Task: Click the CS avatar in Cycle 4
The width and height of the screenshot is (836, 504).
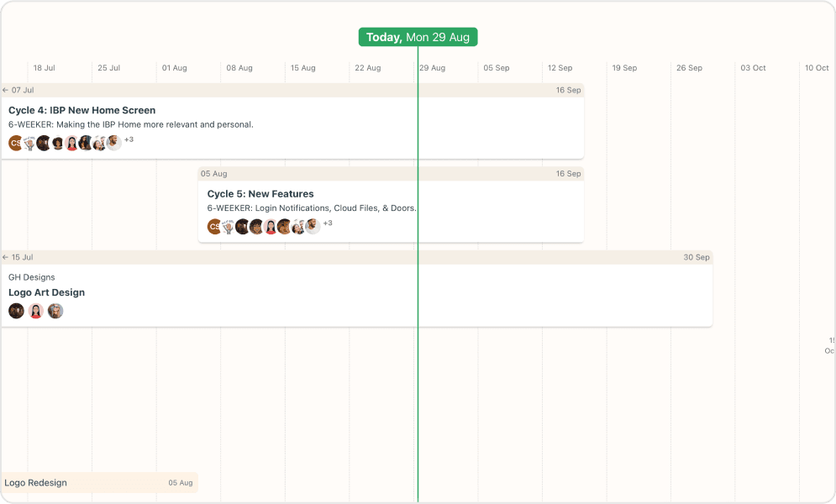Action: 15,143
